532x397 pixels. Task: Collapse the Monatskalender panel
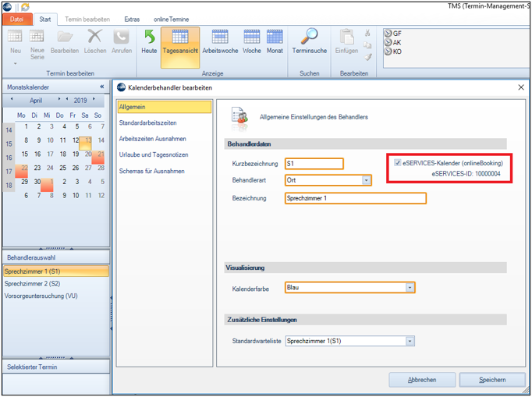click(x=101, y=87)
